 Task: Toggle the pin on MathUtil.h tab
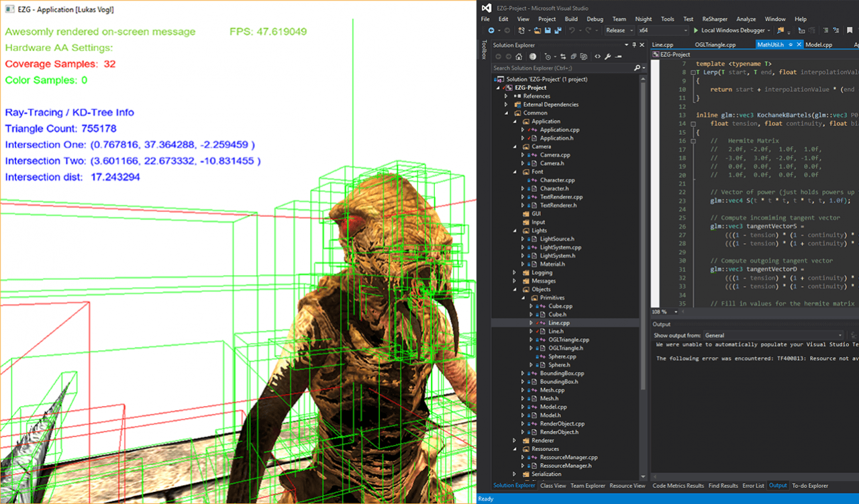[791, 44]
